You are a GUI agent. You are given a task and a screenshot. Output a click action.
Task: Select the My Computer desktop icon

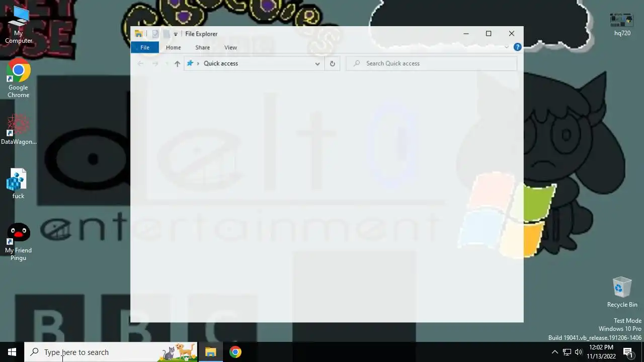click(19, 25)
